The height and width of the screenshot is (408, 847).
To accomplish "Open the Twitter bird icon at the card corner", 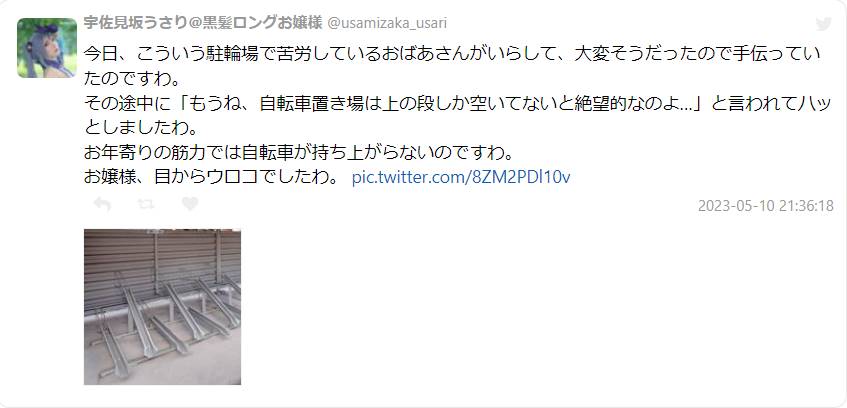I will [823, 24].
